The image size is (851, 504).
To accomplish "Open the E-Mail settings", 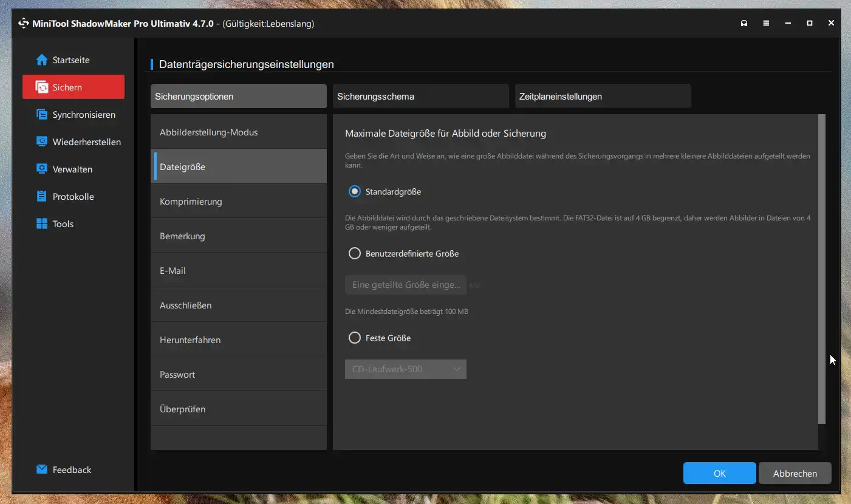I will tap(239, 270).
